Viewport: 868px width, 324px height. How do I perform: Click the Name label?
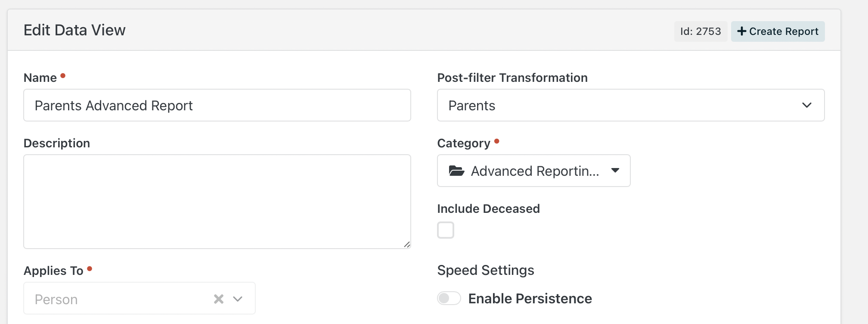pyautogui.click(x=40, y=78)
